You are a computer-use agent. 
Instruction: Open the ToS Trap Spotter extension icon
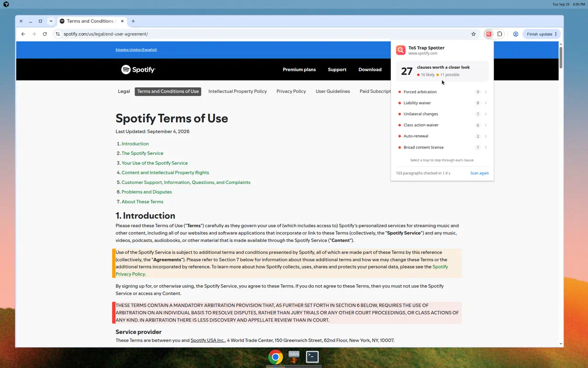[489, 34]
